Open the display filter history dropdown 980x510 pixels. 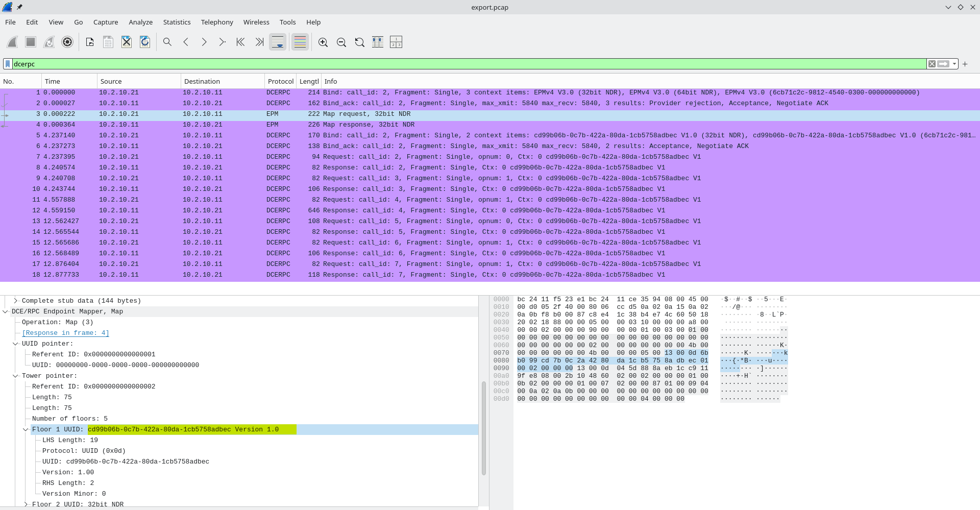[x=953, y=64]
